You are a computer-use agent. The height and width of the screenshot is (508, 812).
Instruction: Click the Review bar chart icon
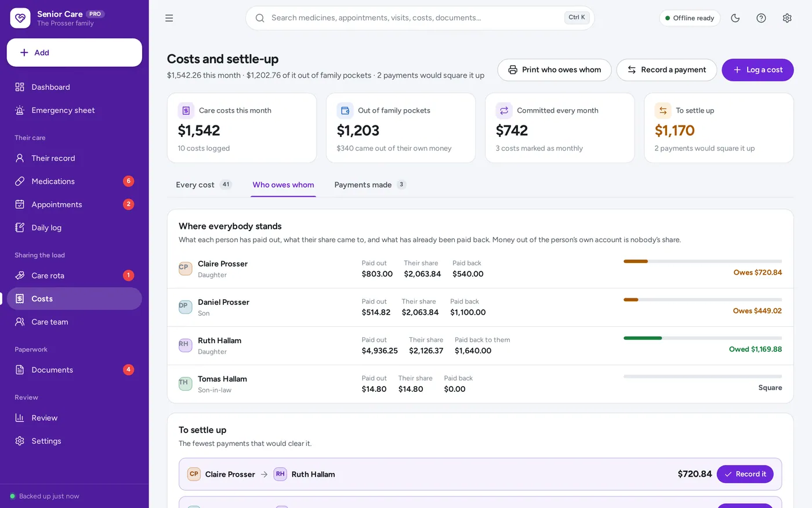click(x=20, y=418)
